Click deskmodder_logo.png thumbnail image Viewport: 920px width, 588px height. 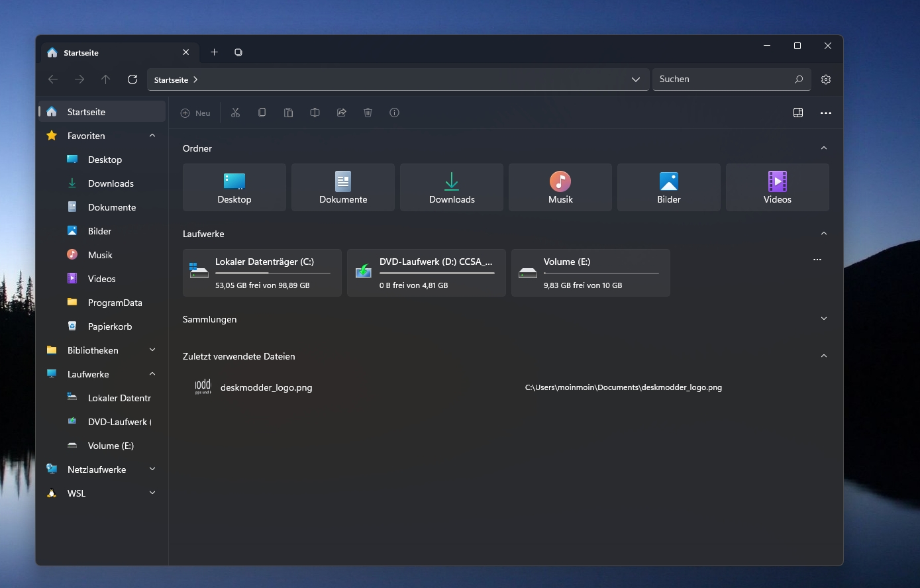203,387
